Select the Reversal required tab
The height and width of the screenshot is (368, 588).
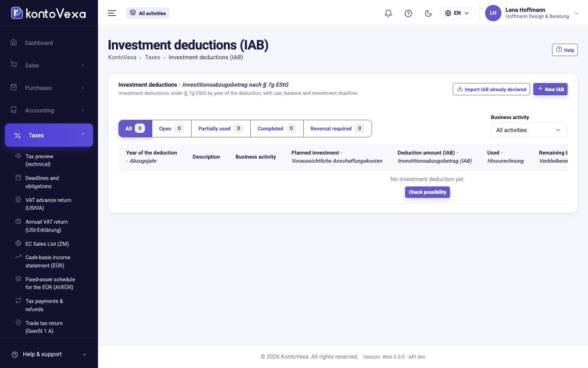tap(337, 128)
